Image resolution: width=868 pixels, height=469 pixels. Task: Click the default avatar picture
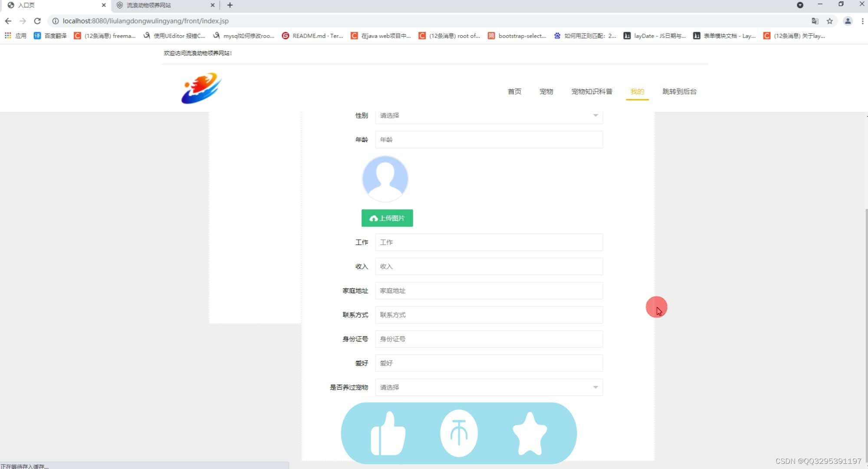coord(385,179)
